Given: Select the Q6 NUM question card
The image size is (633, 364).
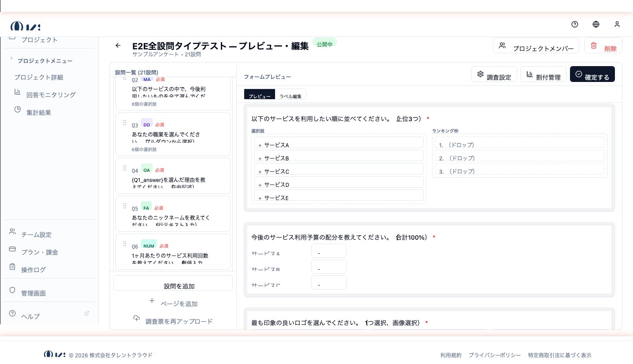Looking at the screenshot, I should click(x=173, y=252).
